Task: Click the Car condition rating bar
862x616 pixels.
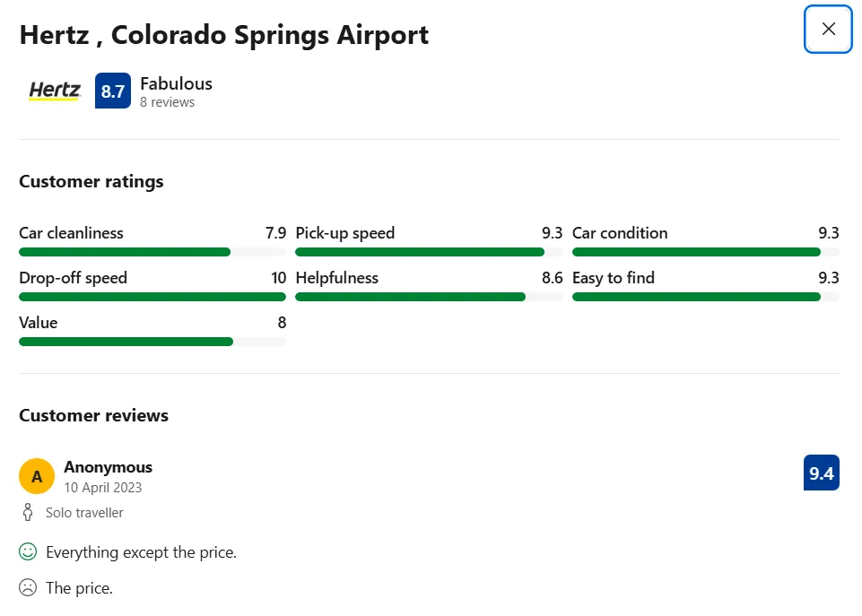Action: pos(705,252)
